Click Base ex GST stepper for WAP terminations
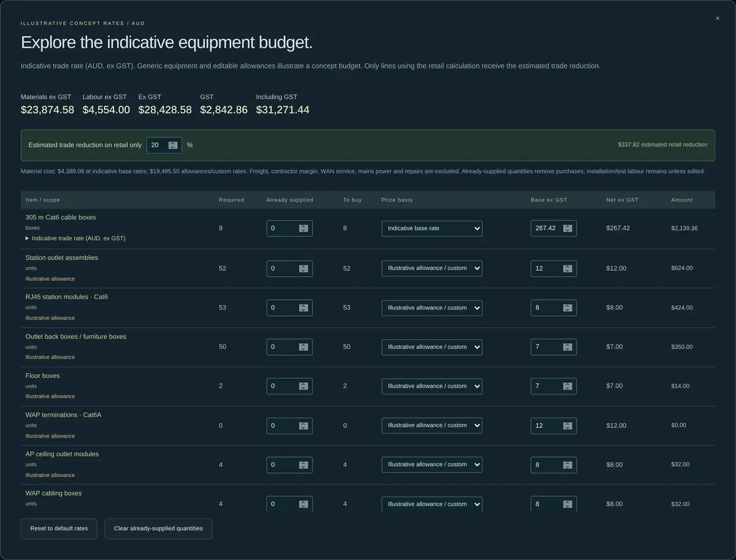 coord(567,425)
